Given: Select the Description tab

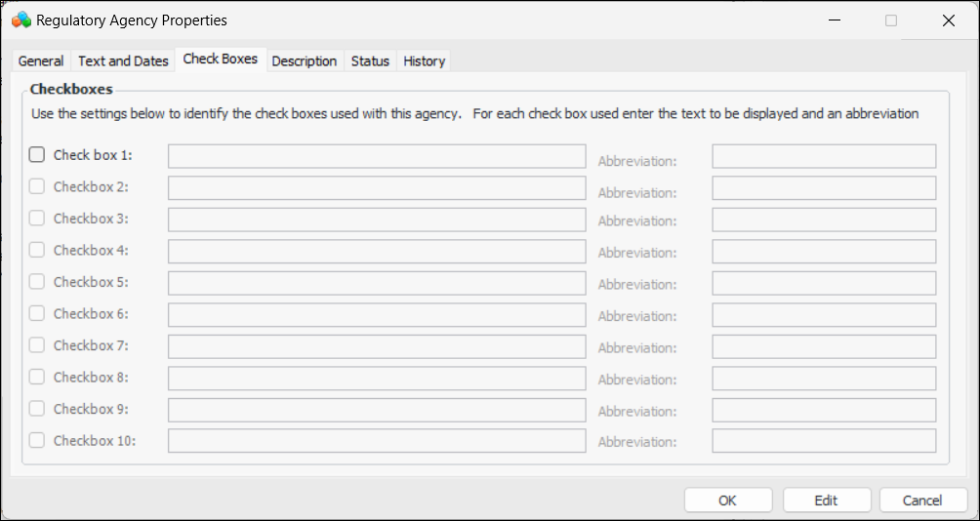Looking at the screenshot, I should click(x=304, y=60).
